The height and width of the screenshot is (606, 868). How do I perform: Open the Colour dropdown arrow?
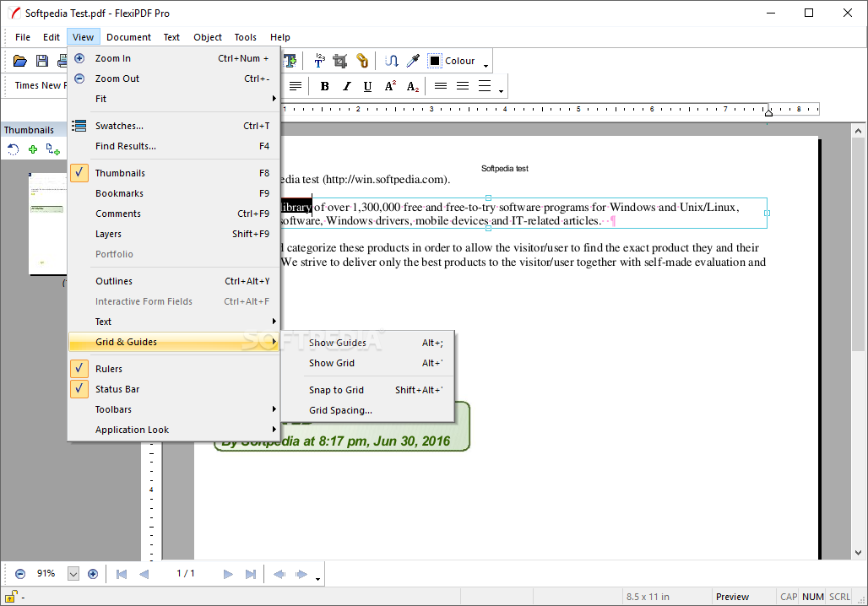[486, 65]
